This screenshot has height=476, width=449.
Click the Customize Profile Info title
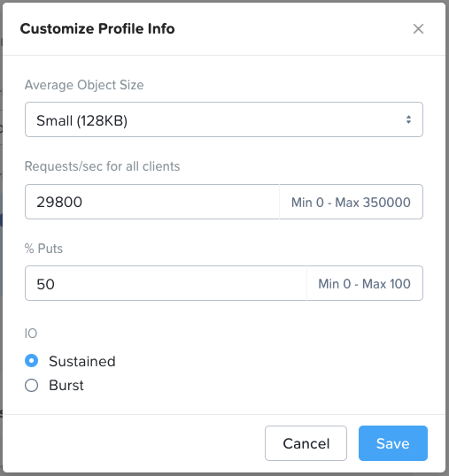point(97,29)
